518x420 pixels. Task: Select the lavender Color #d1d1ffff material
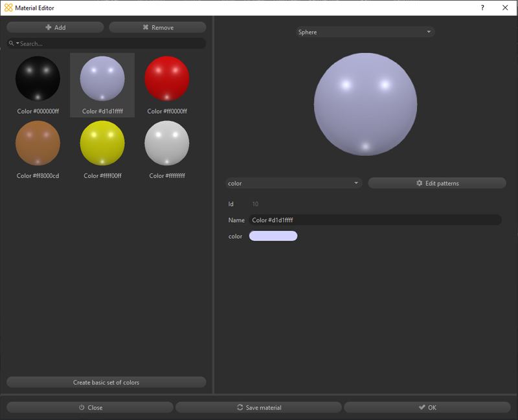coord(102,85)
